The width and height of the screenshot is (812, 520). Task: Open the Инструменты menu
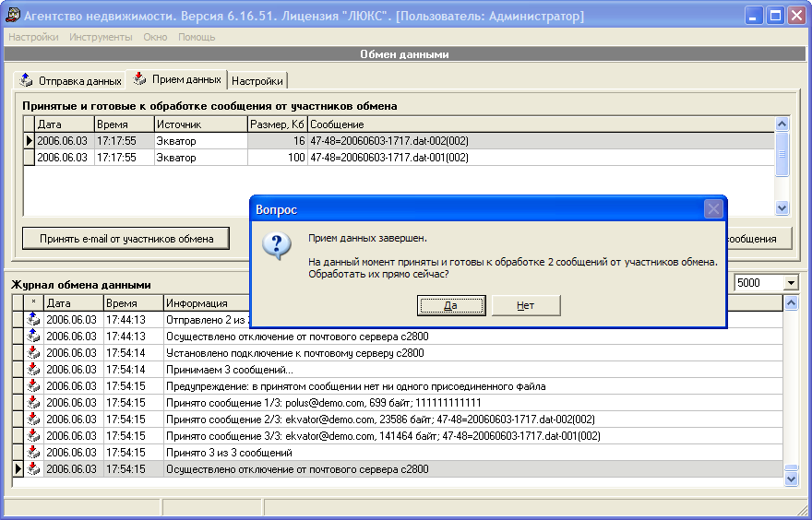click(x=101, y=37)
